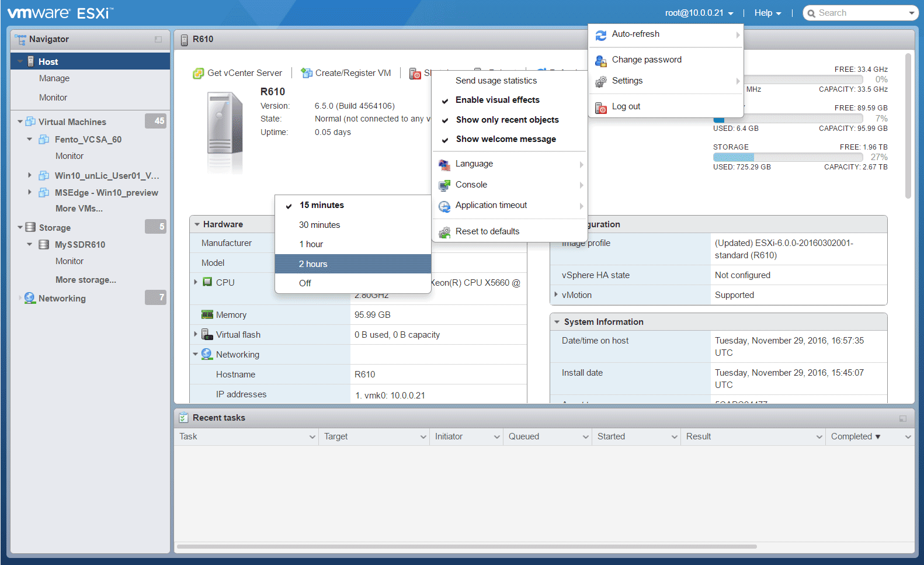Click the Log out icon
Image resolution: width=924 pixels, height=565 pixels.
click(601, 107)
